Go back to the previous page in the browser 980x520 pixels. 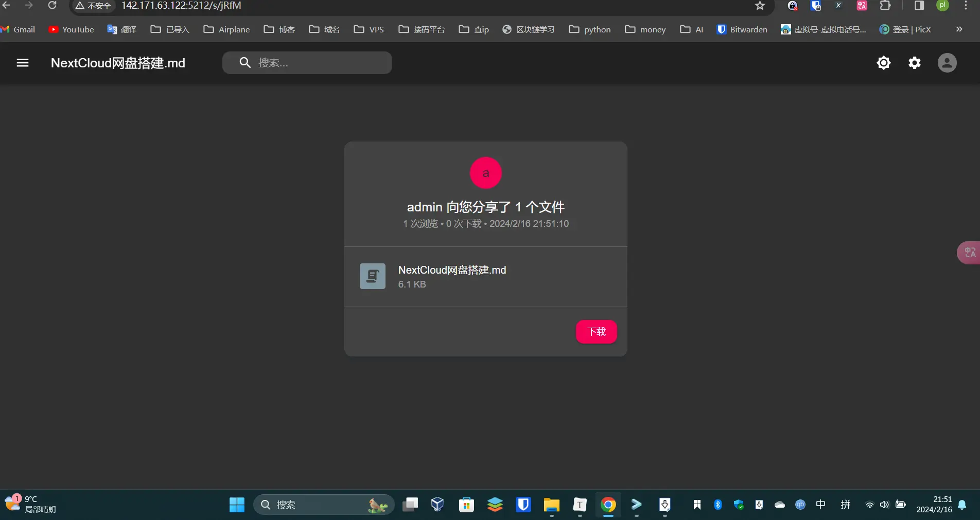click(7, 6)
